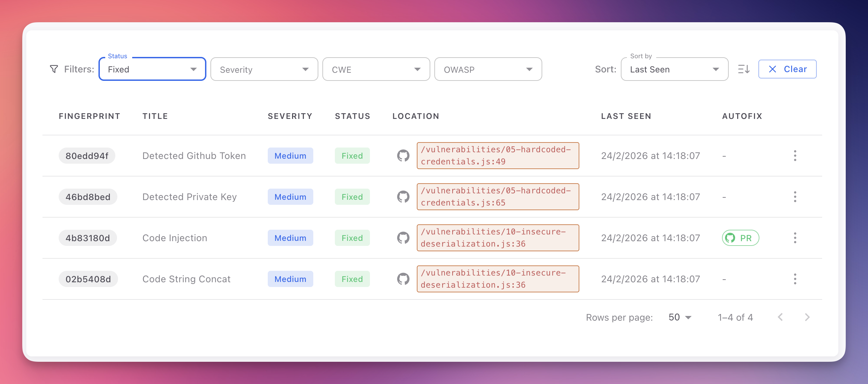Click the next page arrow
This screenshot has height=384, width=868.
tap(807, 317)
